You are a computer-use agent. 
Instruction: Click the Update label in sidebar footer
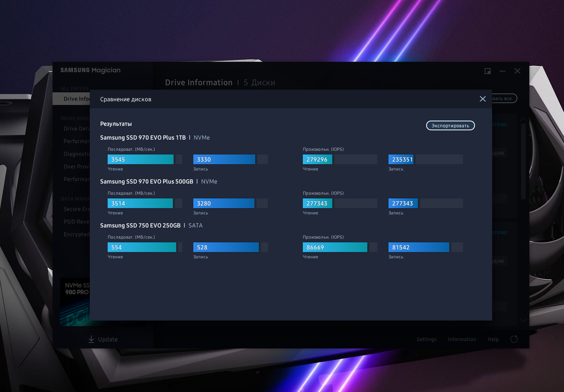(108, 340)
